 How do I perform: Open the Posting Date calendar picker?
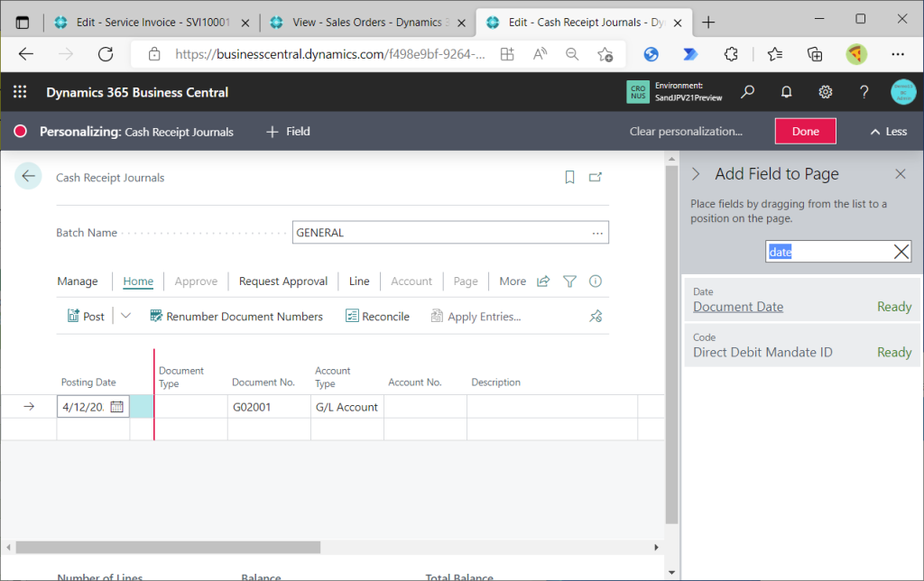(x=116, y=407)
